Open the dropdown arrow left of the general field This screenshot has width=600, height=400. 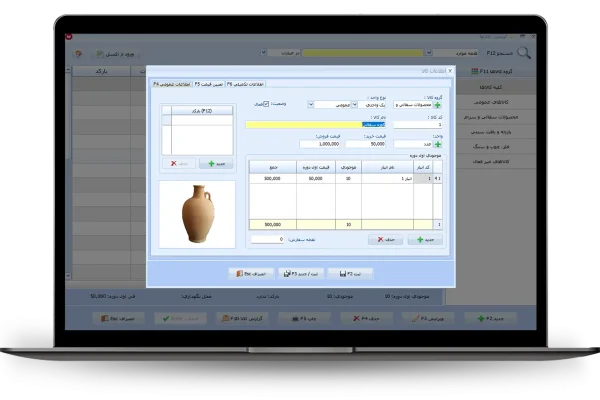pyautogui.click(x=311, y=104)
